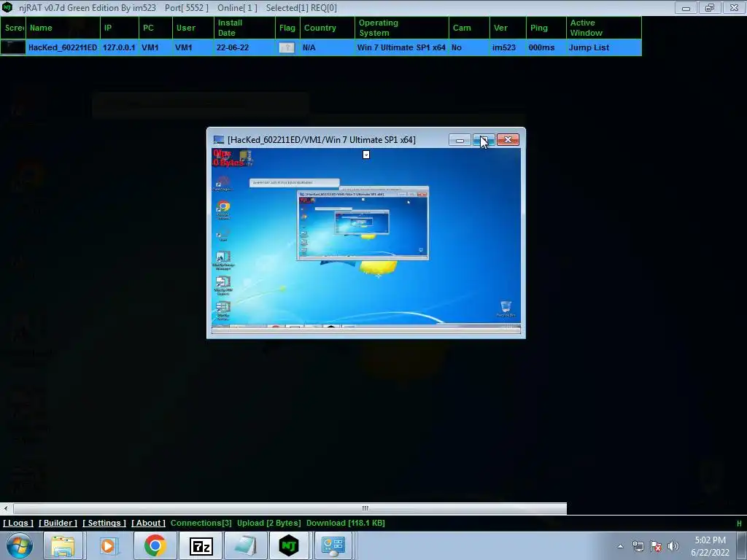Restore down the njRAT main window
747x560 pixels.
(710, 7)
